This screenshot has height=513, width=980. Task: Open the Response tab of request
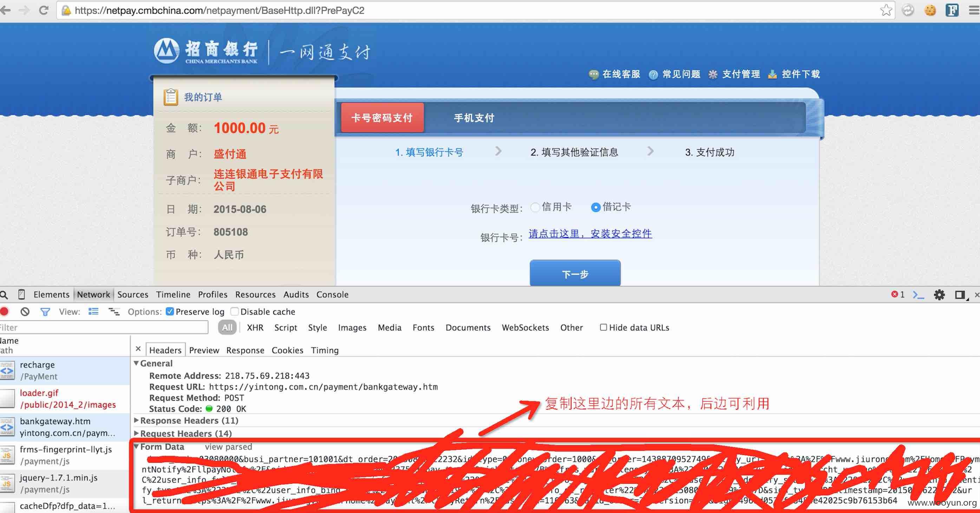(245, 350)
